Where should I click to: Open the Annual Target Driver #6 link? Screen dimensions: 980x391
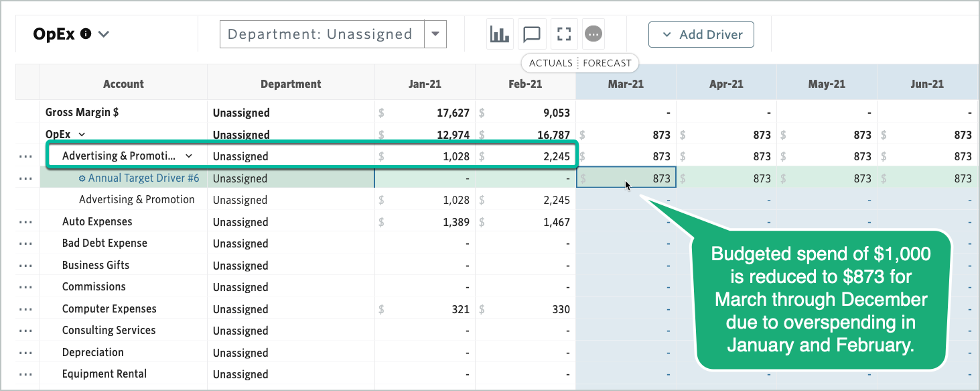tap(143, 178)
